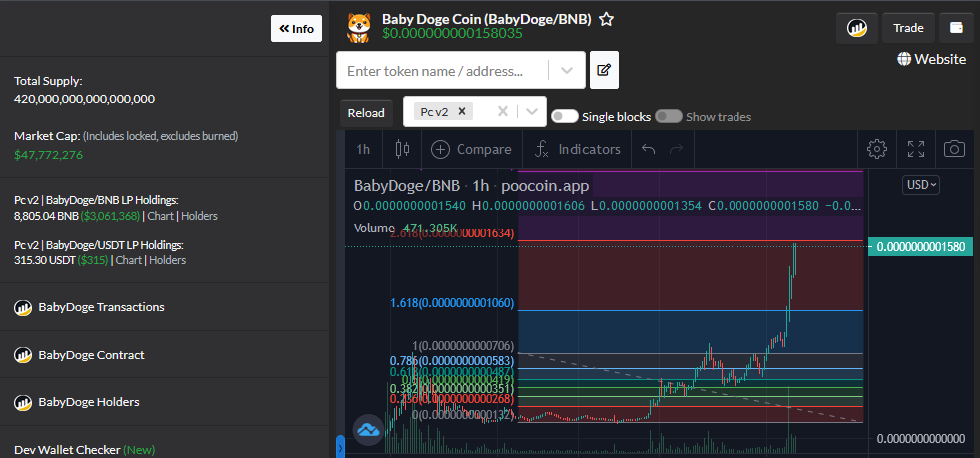Open chart settings gear
980x458 pixels.
pos(877,149)
